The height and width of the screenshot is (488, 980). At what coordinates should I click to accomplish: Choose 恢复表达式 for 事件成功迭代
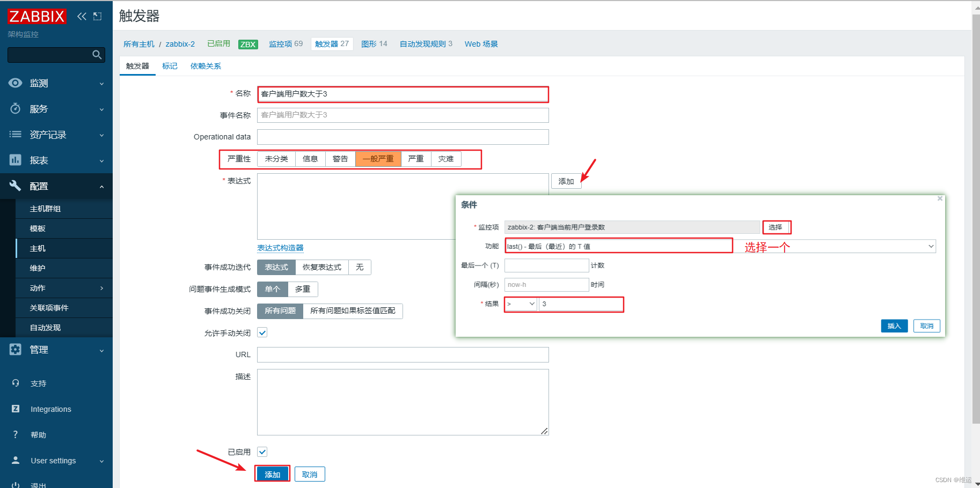(322, 267)
